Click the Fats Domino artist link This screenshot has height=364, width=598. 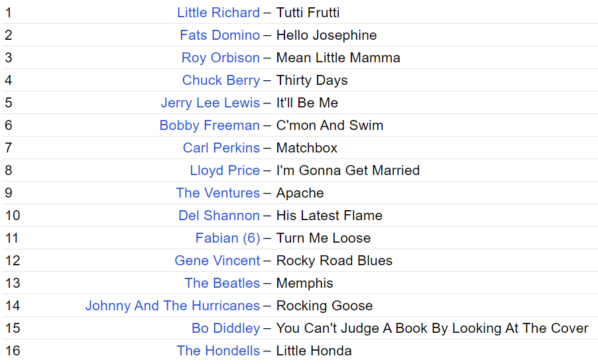219,35
